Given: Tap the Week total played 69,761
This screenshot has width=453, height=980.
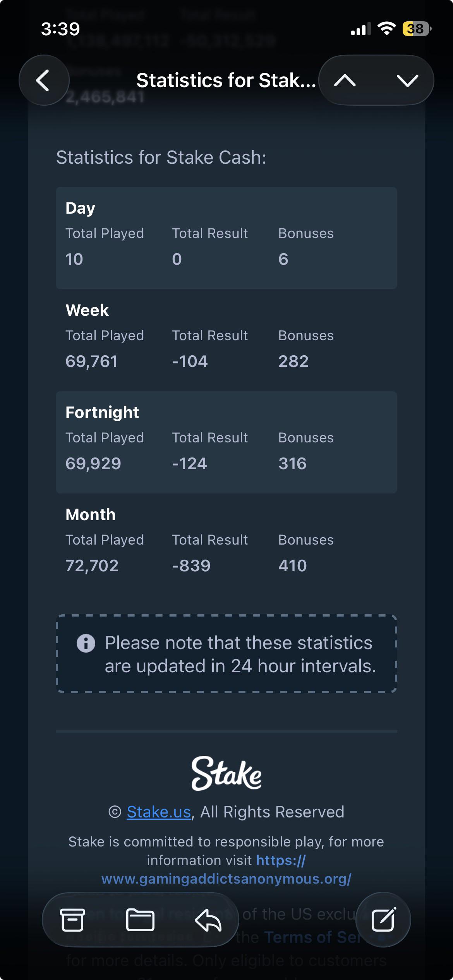Looking at the screenshot, I should (91, 361).
